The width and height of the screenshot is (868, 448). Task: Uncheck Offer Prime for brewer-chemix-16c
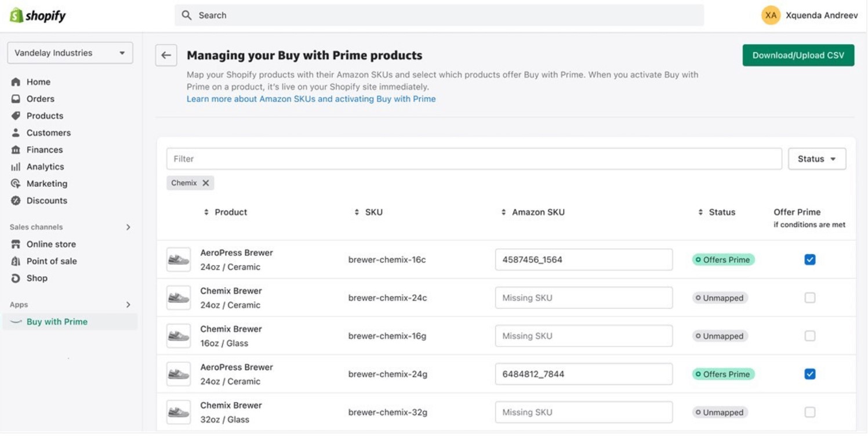(809, 260)
